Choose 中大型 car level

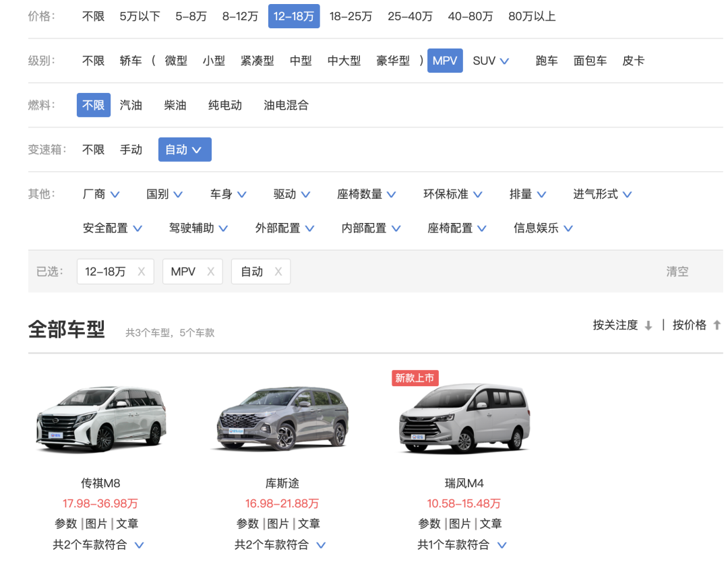[x=344, y=61]
